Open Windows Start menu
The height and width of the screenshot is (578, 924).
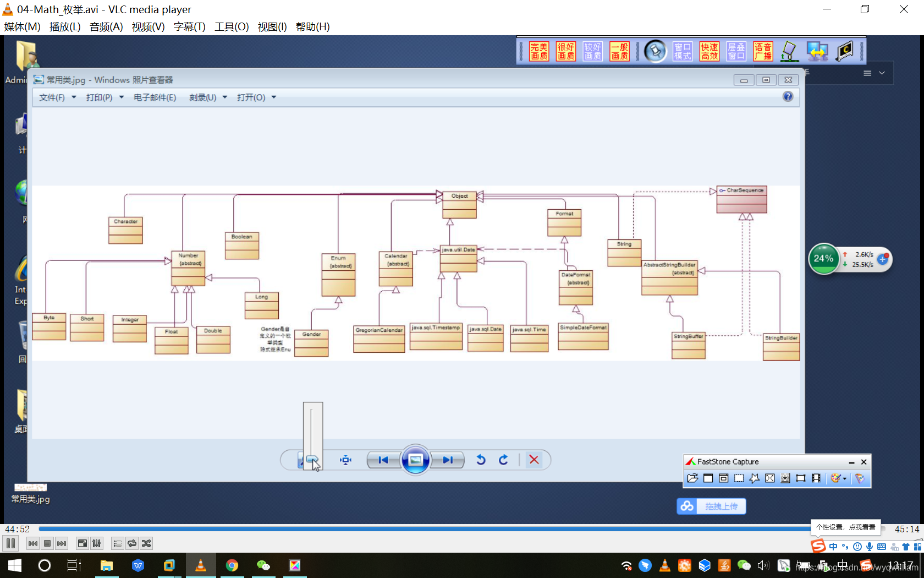coord(15,565)
